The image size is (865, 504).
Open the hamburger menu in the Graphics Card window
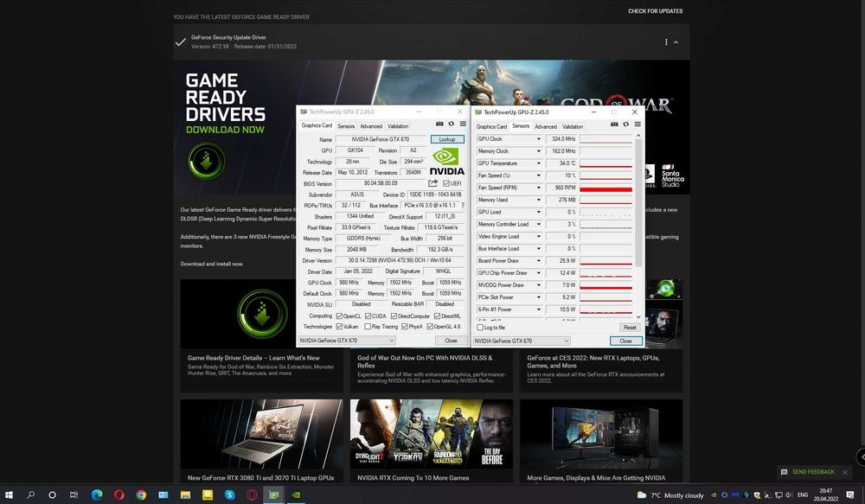(463, 124)
